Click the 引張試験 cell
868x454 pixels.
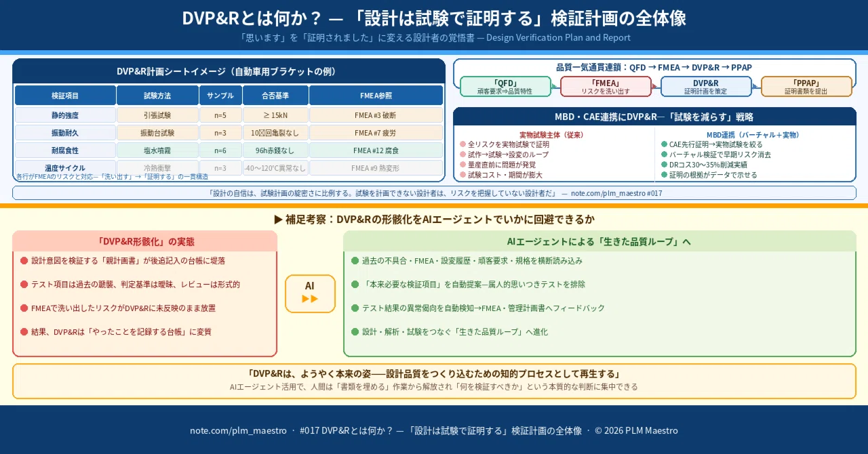click(x=157, y=115)
